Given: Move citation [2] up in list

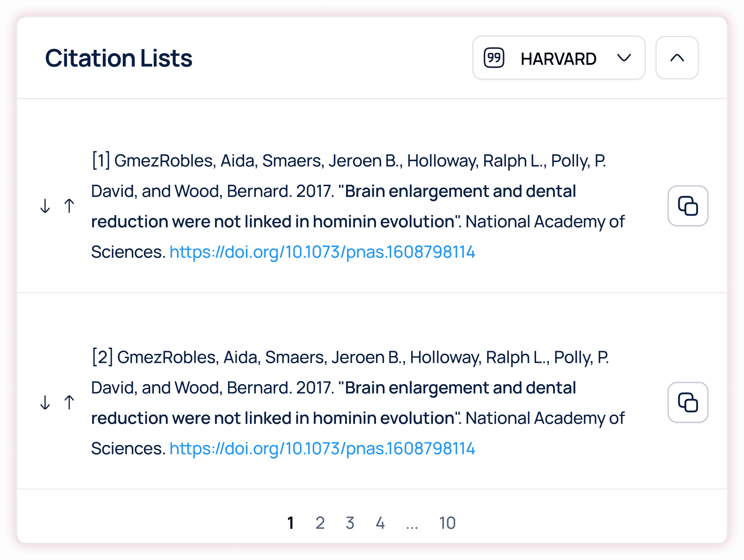Looking at the screenshot, I should (69, 402).
